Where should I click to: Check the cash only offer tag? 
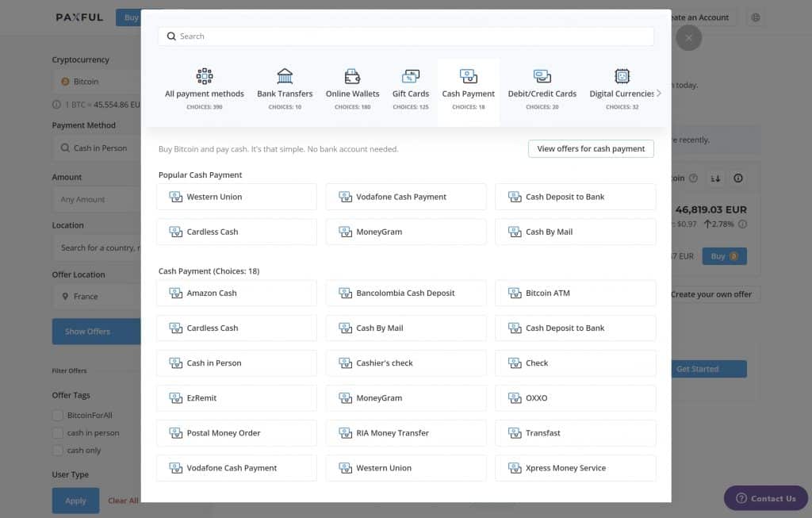[57, 451]
